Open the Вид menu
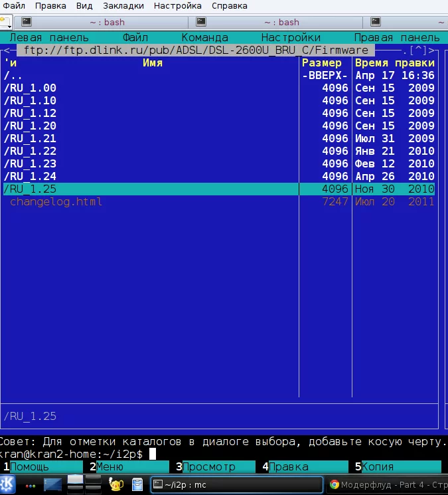The image size is (448, 495). coord(84,6)
